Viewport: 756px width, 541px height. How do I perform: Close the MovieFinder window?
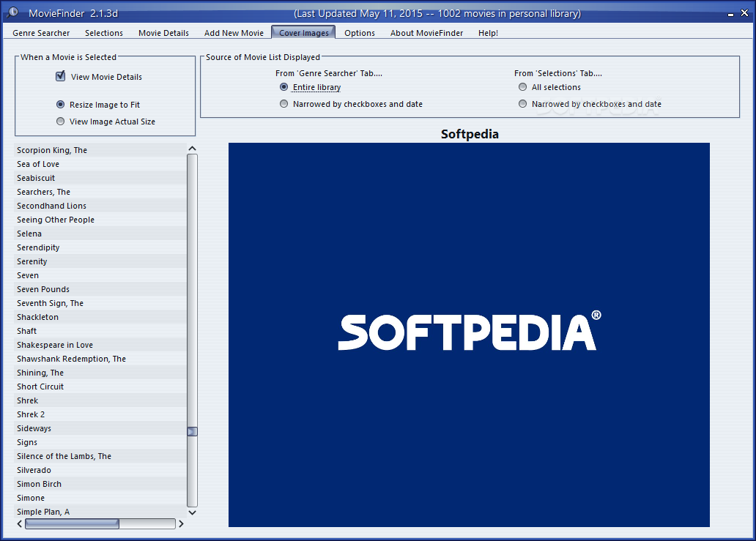pos(744,13)
